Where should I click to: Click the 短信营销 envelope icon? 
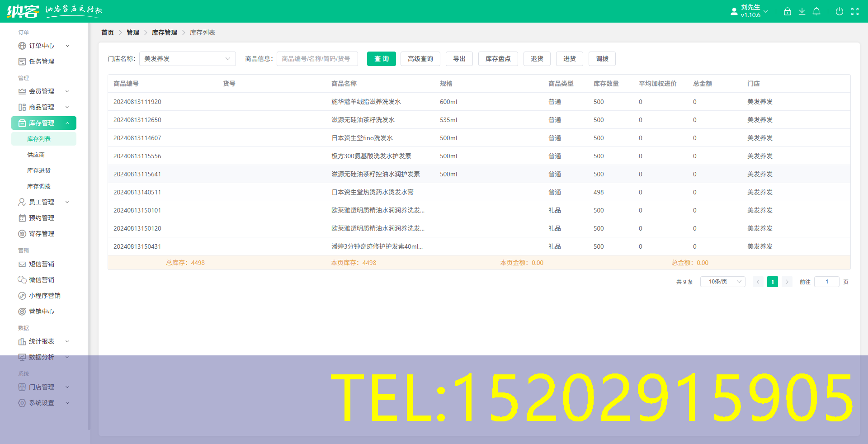pyautogui.click(x=22, y=264)
